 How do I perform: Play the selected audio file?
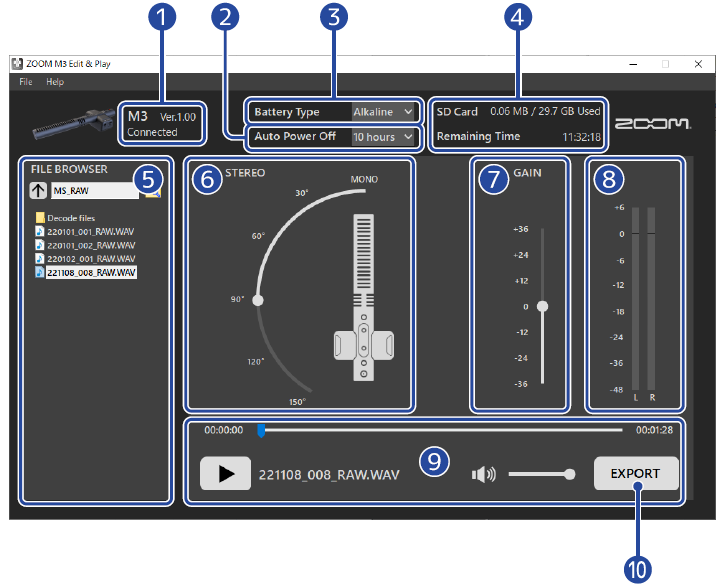(x=225, y=474)
